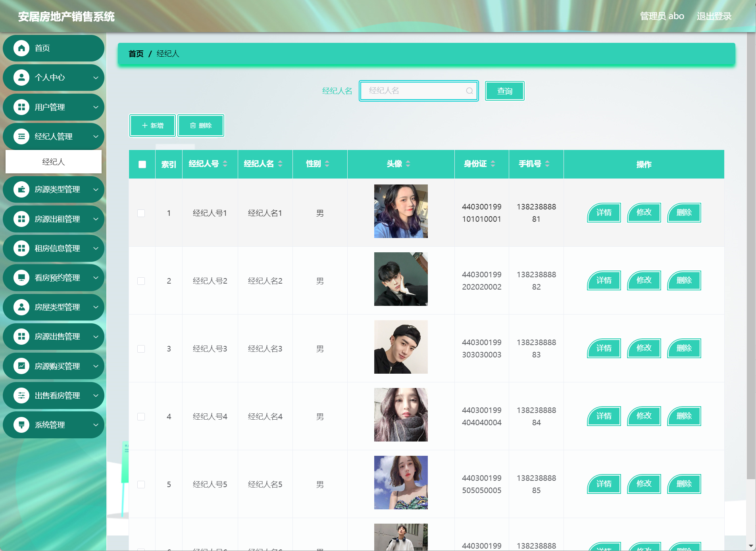This screenshot has width=756, height=551.
Task: Click the ID cell 440300199 202020002
Action: tap(481, 280)
